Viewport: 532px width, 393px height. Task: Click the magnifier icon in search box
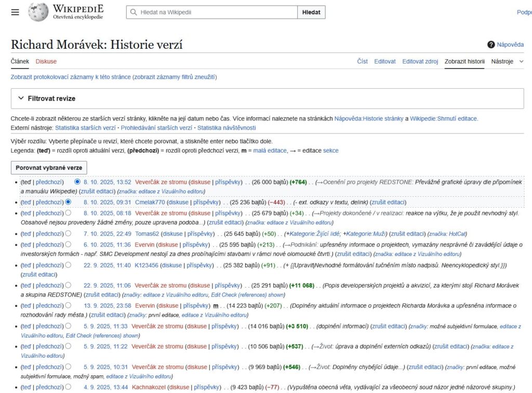[134, 12]
